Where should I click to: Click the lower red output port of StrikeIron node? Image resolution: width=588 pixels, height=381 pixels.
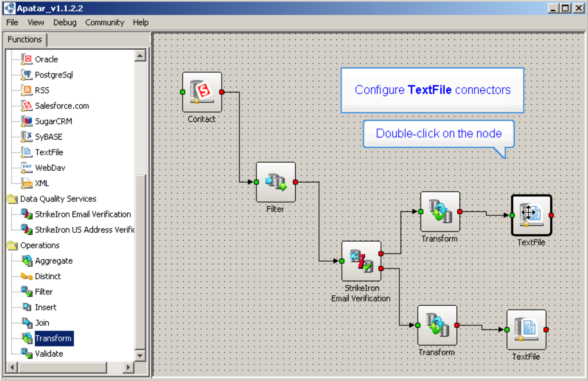tap(381, 268)
